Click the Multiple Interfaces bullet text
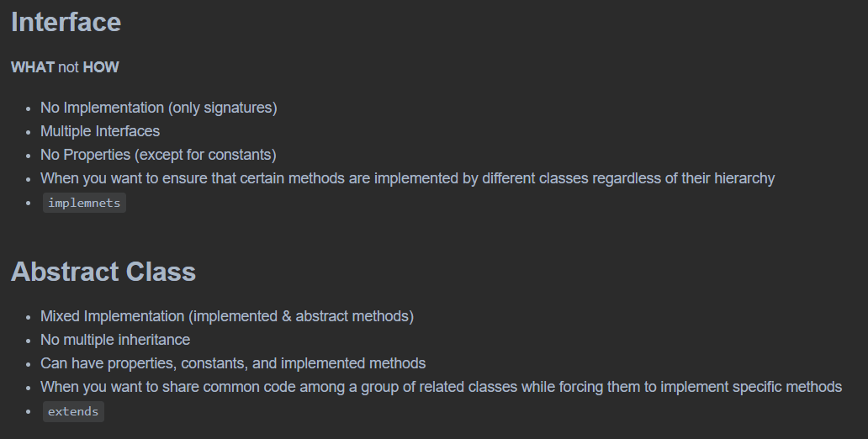This screenshot has height=439, width=868. tap(100, 131)
